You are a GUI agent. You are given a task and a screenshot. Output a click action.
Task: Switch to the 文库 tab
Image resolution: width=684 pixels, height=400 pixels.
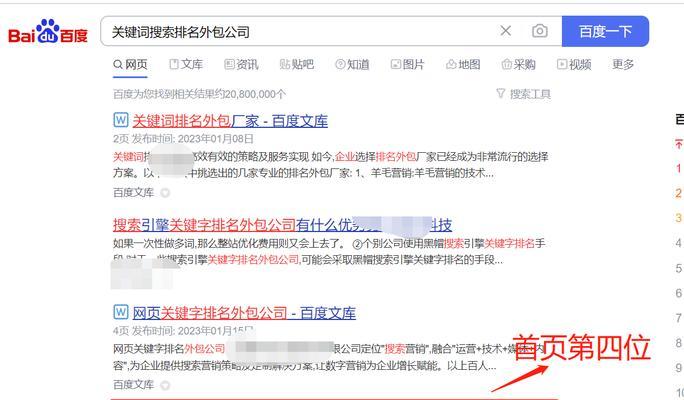pos(186,65)
